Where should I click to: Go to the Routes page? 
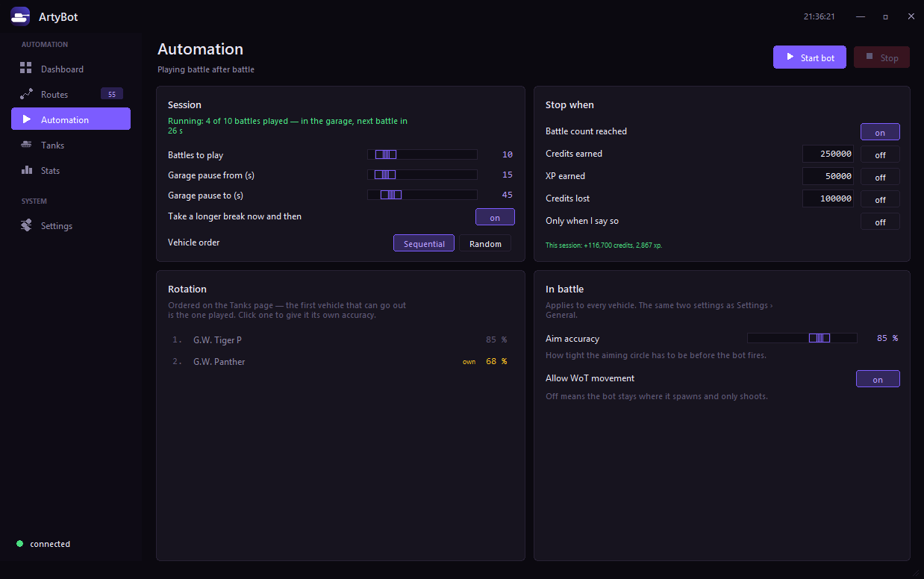[x=71, y=95]
